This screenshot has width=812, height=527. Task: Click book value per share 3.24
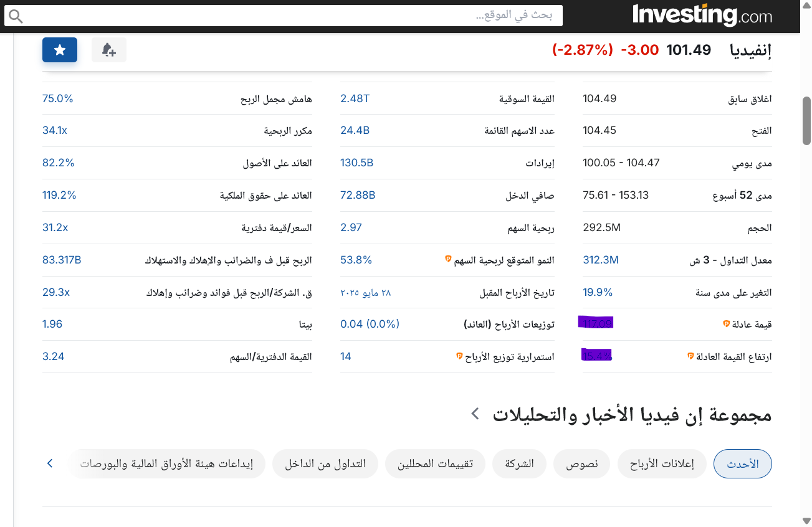[x=54, y=356]
